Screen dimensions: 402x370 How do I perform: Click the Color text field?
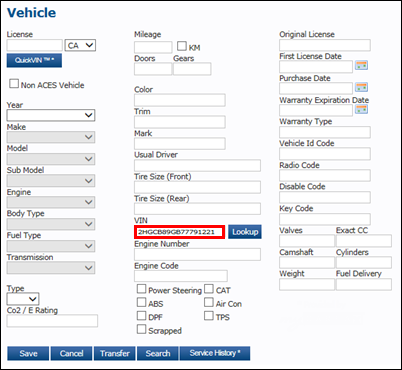[x=180, y=100]
